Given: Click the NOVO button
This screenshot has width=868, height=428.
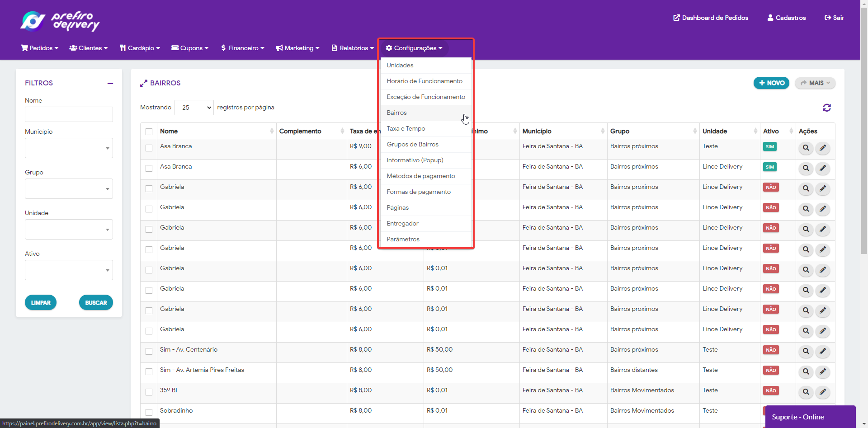Looking at the screenshot, I should pos(771,83).
